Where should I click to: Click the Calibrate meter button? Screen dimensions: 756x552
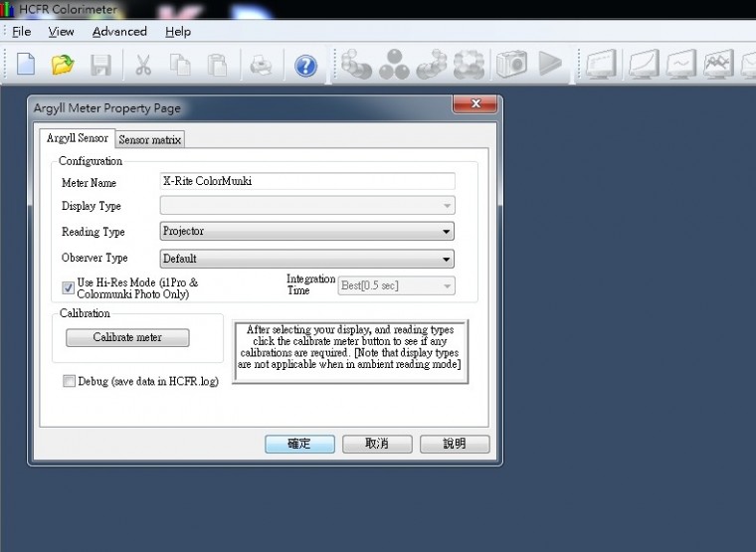[x=127, y=338]
